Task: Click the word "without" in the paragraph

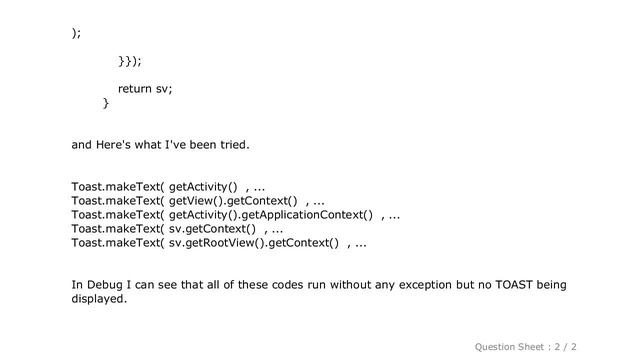Action: pos(350,284)
